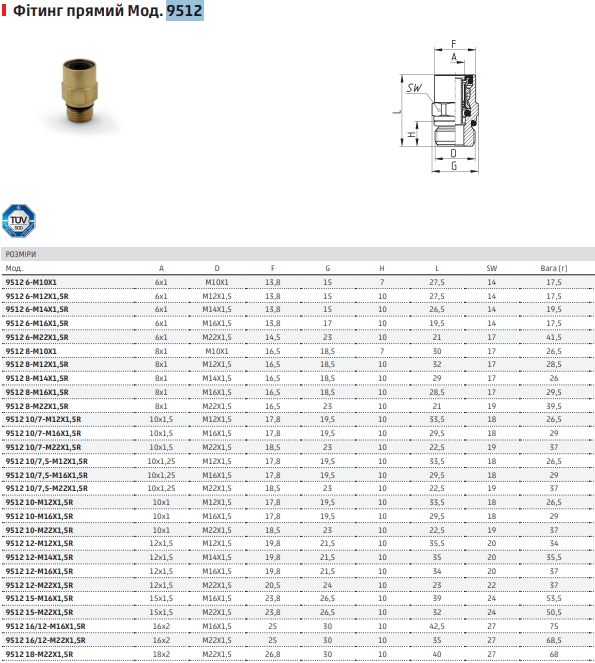The image size is (595, 663).
Task: Select row 9512 8-M16X1,5R
Action: (298, 392)
